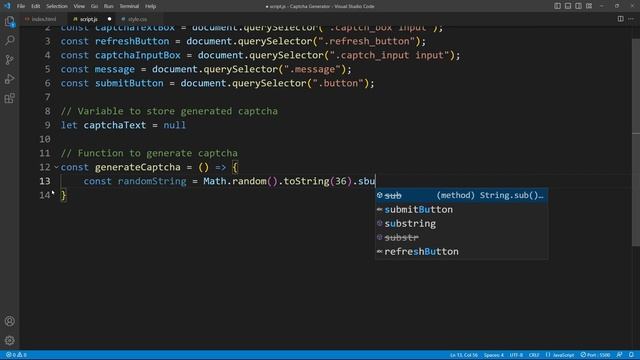Toggle the secondary side bar layout icon
Image resolution: width=640 pixels, height=360 pixels.
(578, 6)
